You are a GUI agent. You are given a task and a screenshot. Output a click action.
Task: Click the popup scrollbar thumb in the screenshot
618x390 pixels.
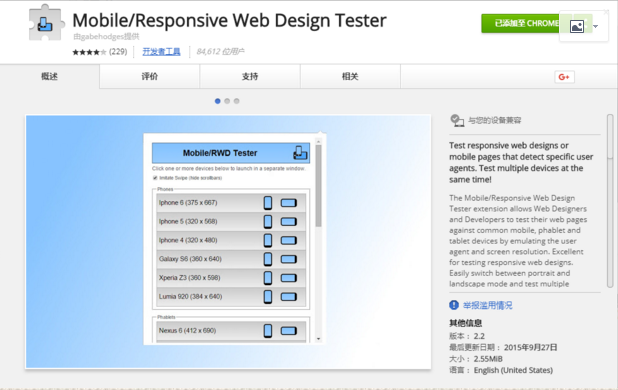(318, 185)
